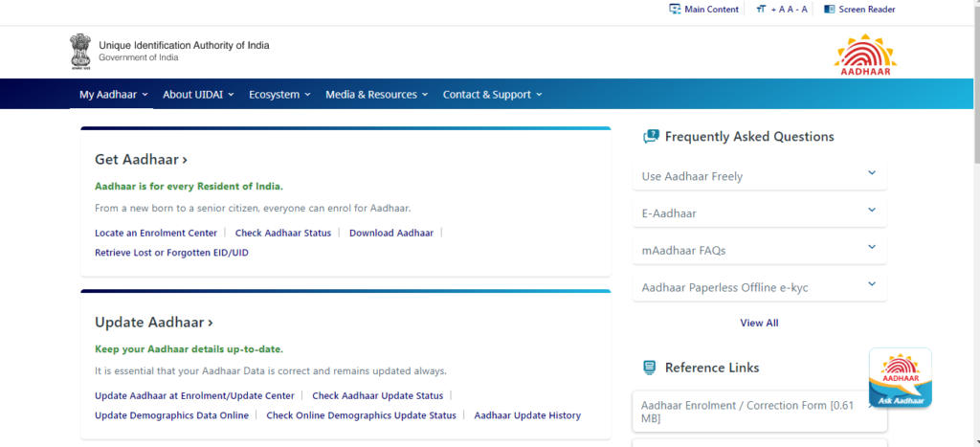The image size is (980, 447).
Task: Click Retrieve Lost or Forgotten EID/UID
Action: (x=172, y=253)
